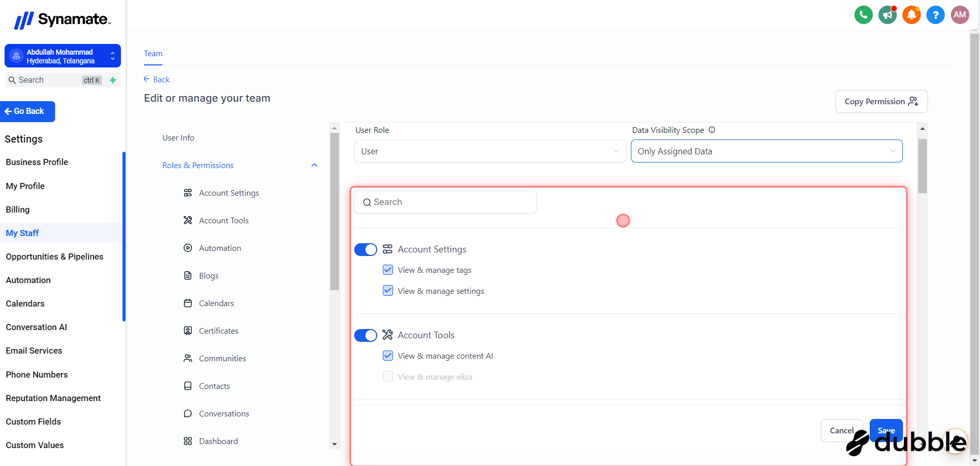Turn off the Account Tools toggle
Screen dimensions: 980x466
(365, 335)
